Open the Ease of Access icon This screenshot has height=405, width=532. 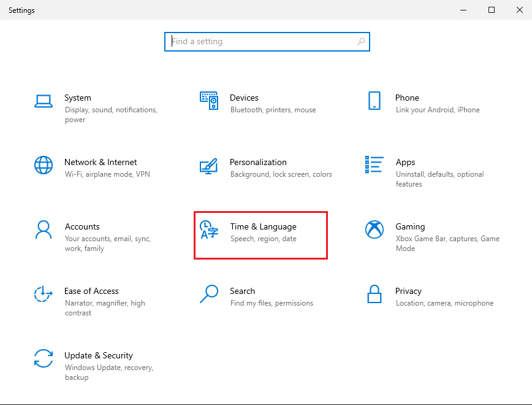[x=43, y=294]
